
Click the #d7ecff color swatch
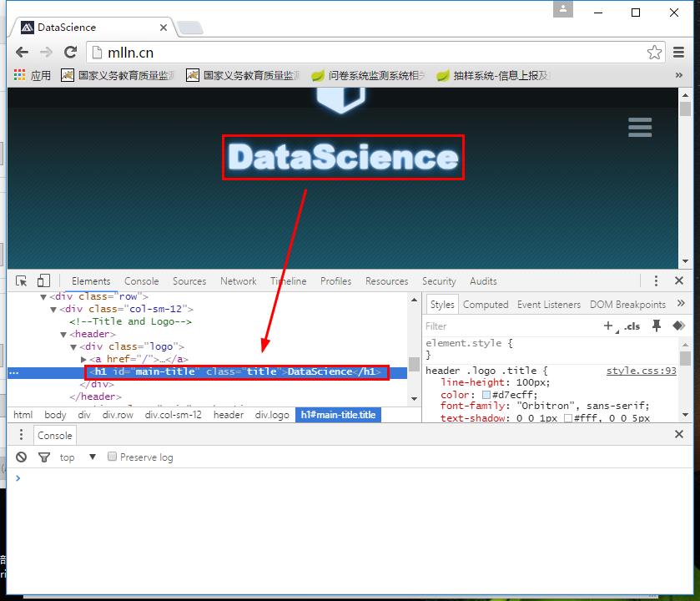coord(486,395)
